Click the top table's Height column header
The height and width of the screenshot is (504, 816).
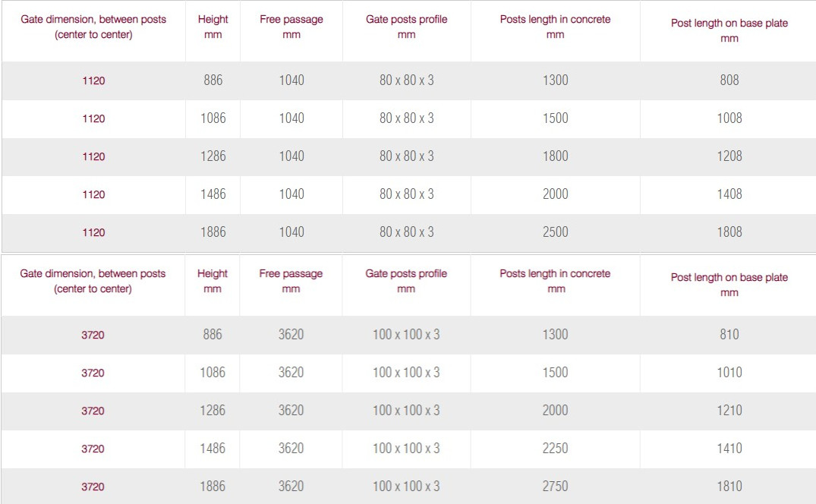point(213,27)
